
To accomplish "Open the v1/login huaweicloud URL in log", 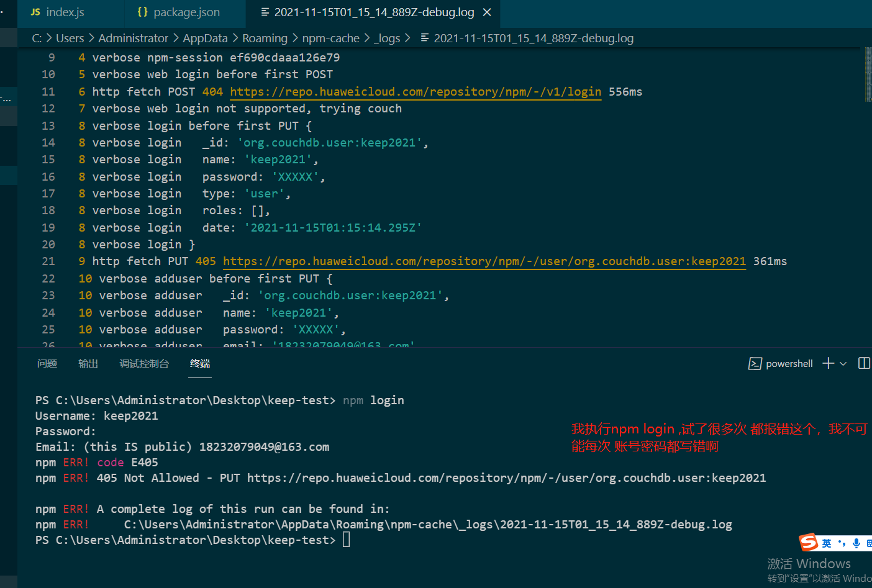I will point(416,92).
